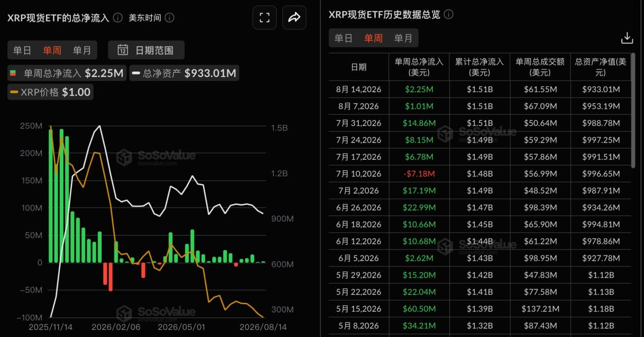
Task: Toggle XRP价格 legend series
Action: click(x=50, y=92)
